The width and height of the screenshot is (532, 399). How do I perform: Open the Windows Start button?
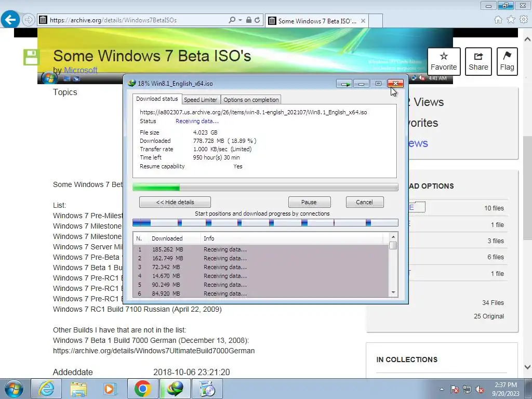[x=14, y=389]
